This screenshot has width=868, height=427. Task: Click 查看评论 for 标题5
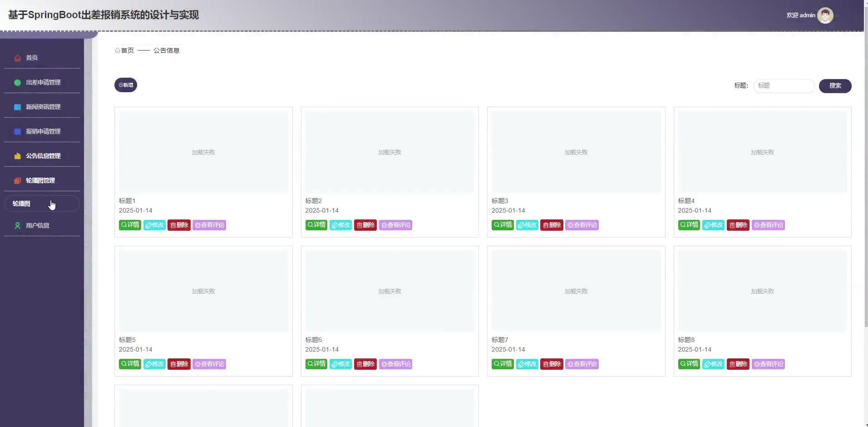click(209, 364)
